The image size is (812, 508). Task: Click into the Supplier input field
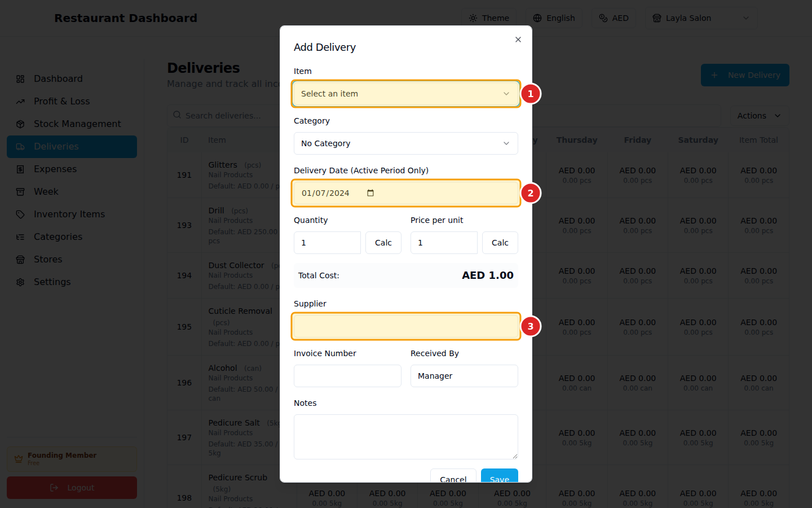click(x=405, y=326)
